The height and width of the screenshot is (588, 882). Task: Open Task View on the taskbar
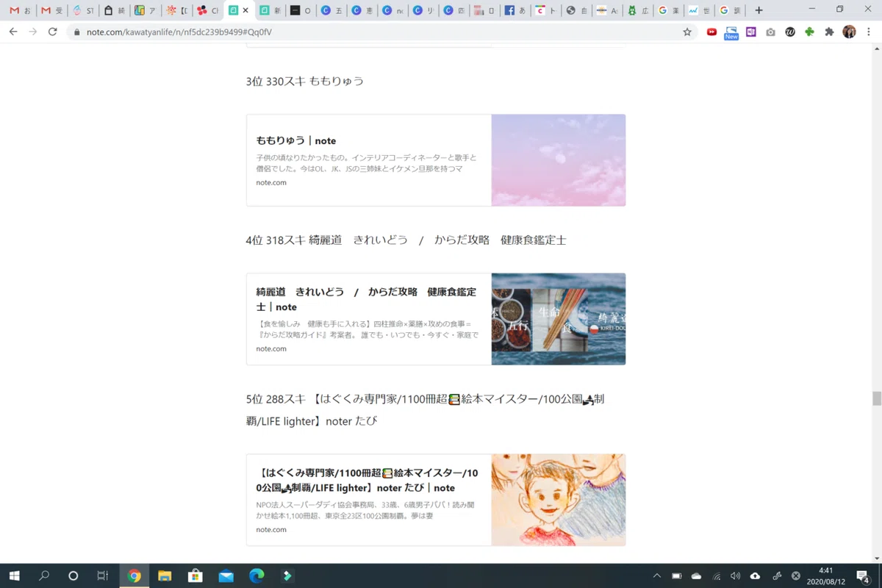(x=103, y=576)
